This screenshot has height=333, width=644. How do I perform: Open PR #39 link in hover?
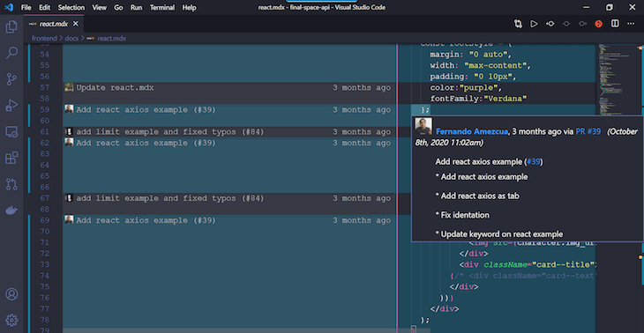click(x=588, y=131)
